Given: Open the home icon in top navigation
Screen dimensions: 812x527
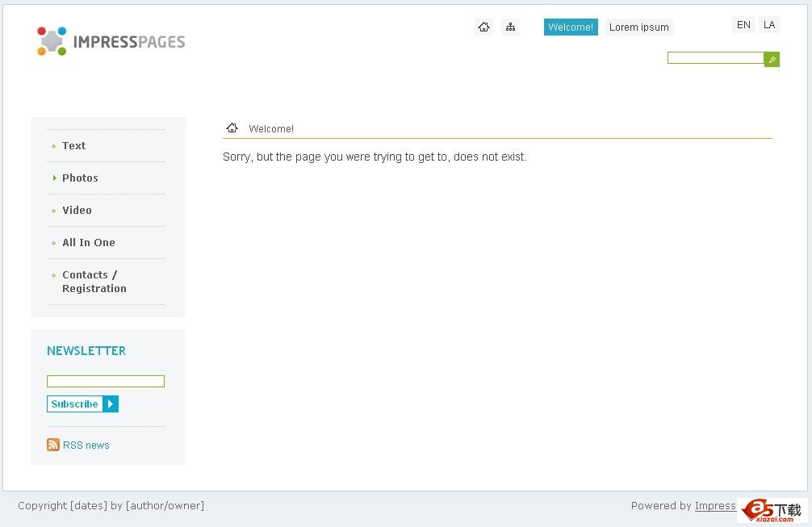Looking at the screenshot, I should pos(483,27).
